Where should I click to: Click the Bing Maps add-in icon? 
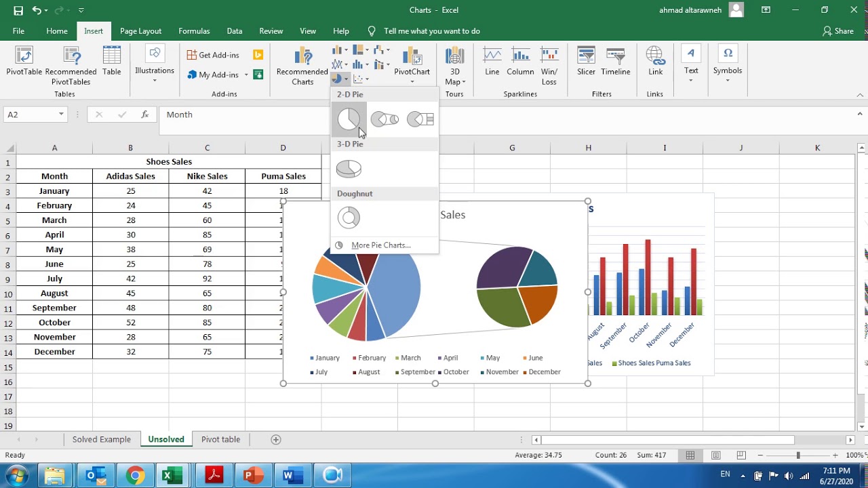click(258, 55)
